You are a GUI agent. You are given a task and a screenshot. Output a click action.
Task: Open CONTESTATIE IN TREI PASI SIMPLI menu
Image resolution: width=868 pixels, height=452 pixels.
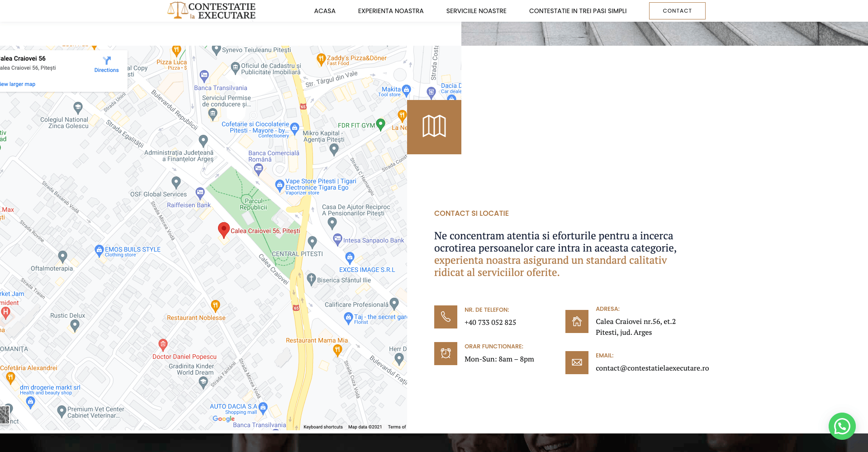578,11
